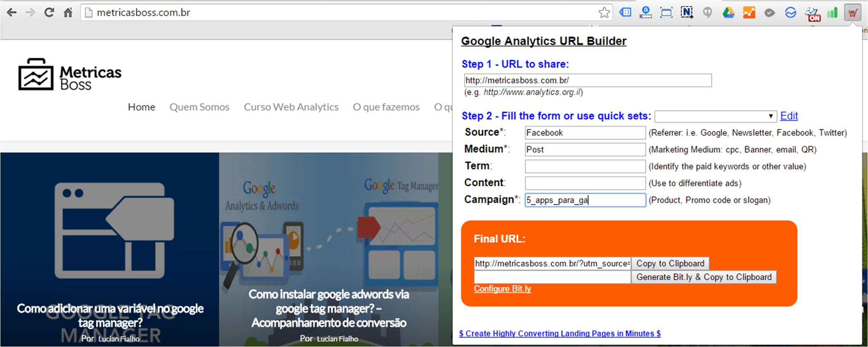Open the Curso Web Analytics menu item
This screenshot has width=868, height=347.
(291, 107)
